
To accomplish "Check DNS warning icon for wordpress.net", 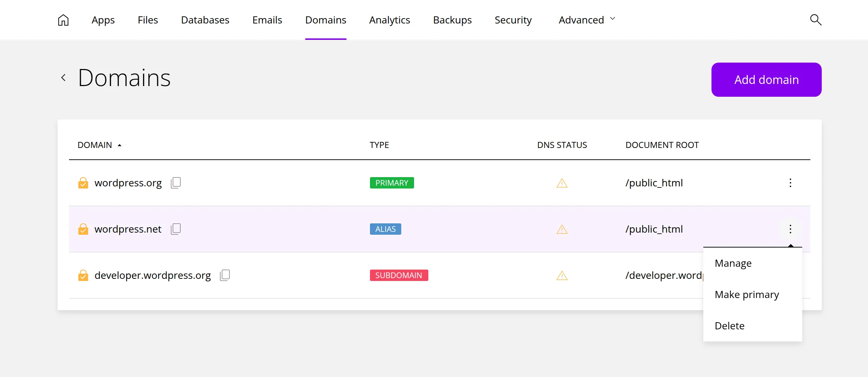I will 562,229.
